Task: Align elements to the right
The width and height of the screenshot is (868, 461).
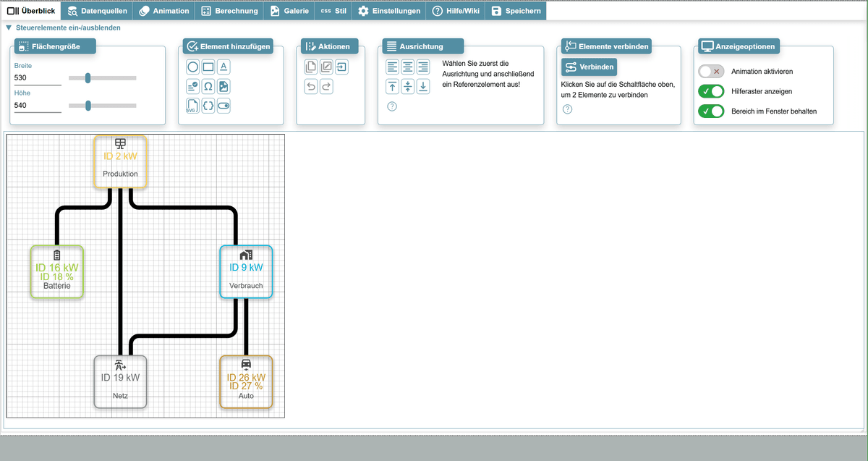Action: tap(423, 67)
